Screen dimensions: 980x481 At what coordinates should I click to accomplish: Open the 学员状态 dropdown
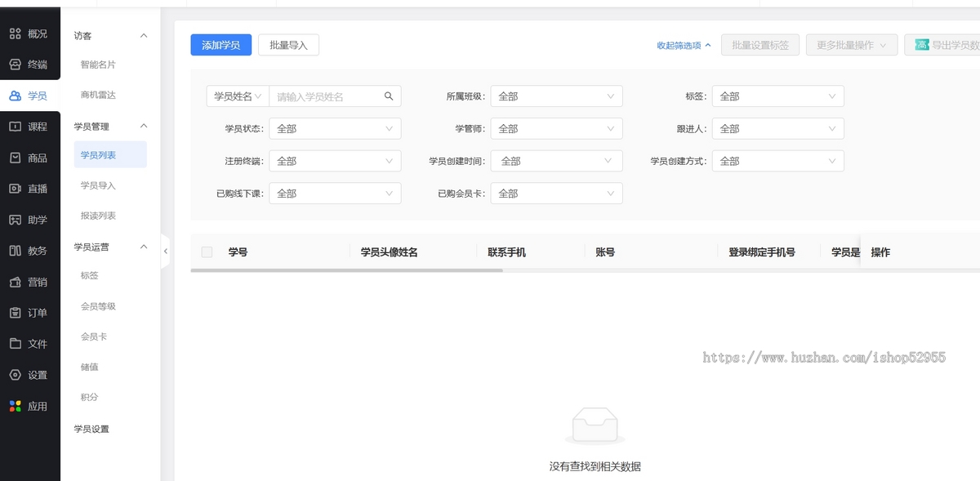[335, 129]
